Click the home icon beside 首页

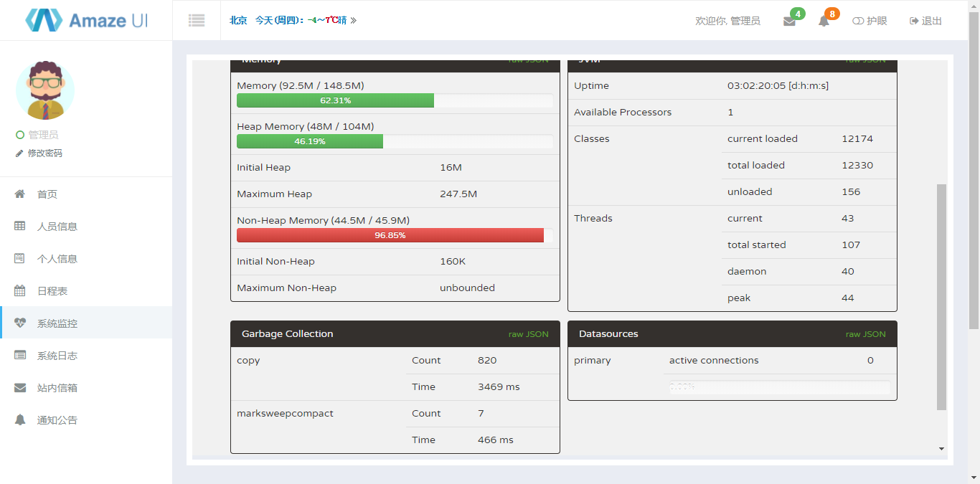(20, 194)
